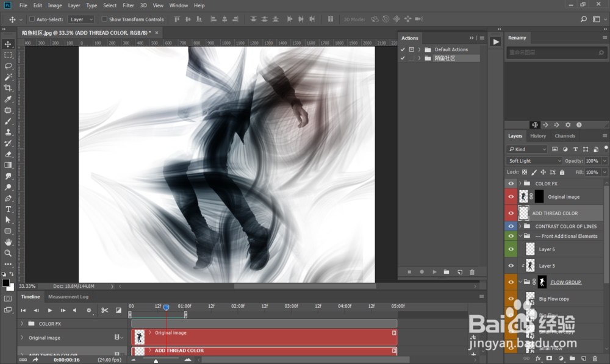Open the Window menu
This screenshot has width=610, height=364.
179,5
